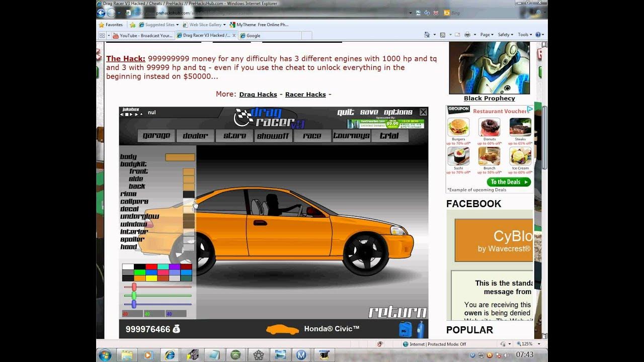644x362 pixels.
Task: Click the blue oil jug icon
Action: [x=406, y=329]
